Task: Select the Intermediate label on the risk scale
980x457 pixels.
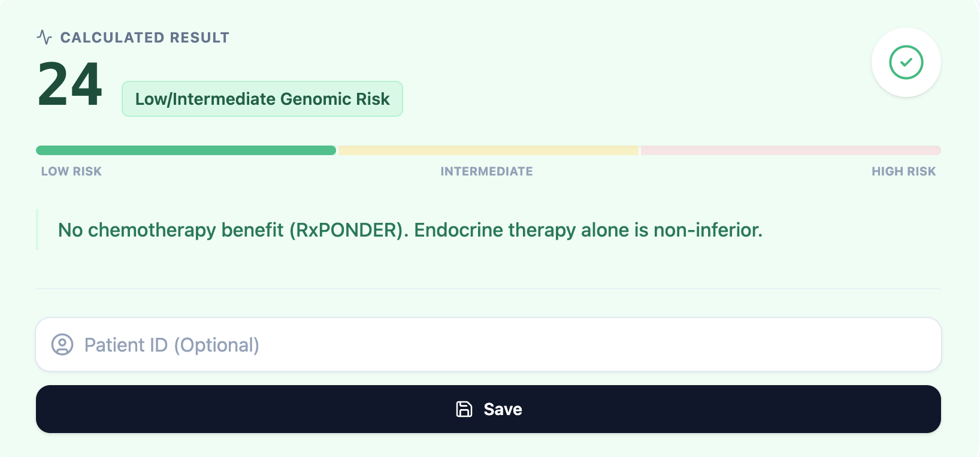Action: point(486,171)
